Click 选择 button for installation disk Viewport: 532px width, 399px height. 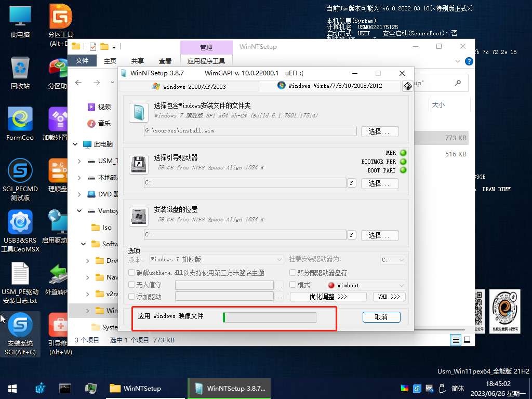pyautogui.click(x=380, y=235)
